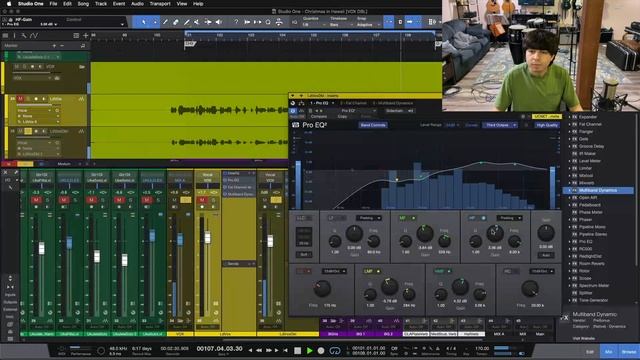Screen dimensions: 640x360
Task: Open the Browse panel
Action: [629, 351]
